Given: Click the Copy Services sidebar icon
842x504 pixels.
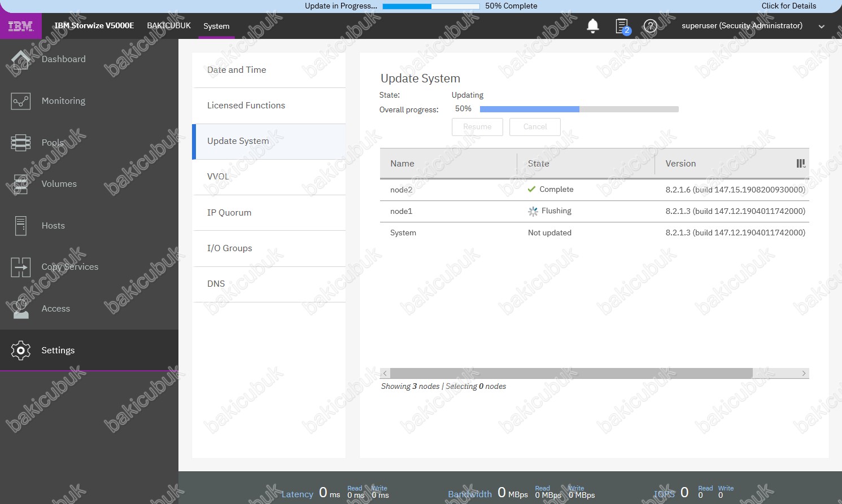Looking at the screenshot, I should pos(20,267).
